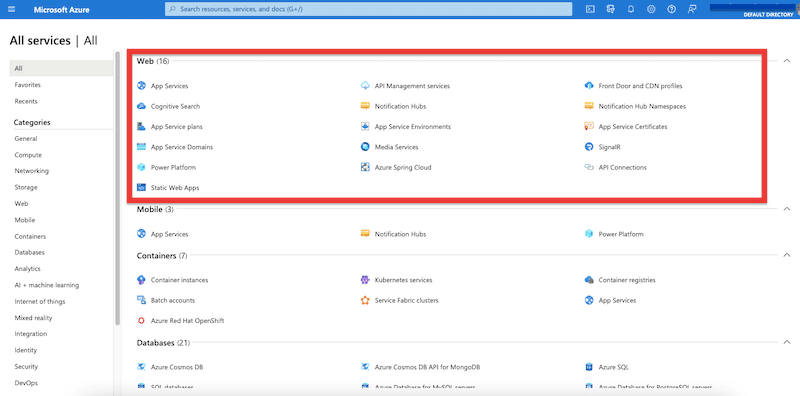Collapse the Mobile section chevron

(x=786, y=209)
